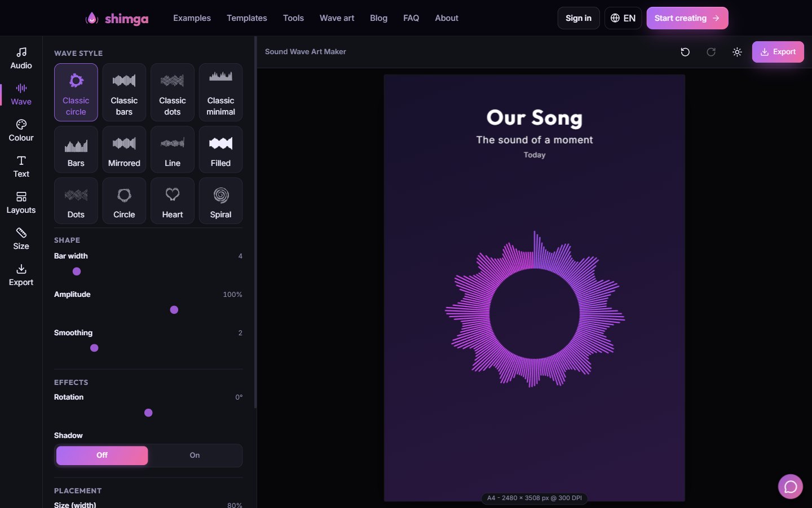
Task: Click the Start creating button
Action: pyautogui.click(x=687, y=18)
